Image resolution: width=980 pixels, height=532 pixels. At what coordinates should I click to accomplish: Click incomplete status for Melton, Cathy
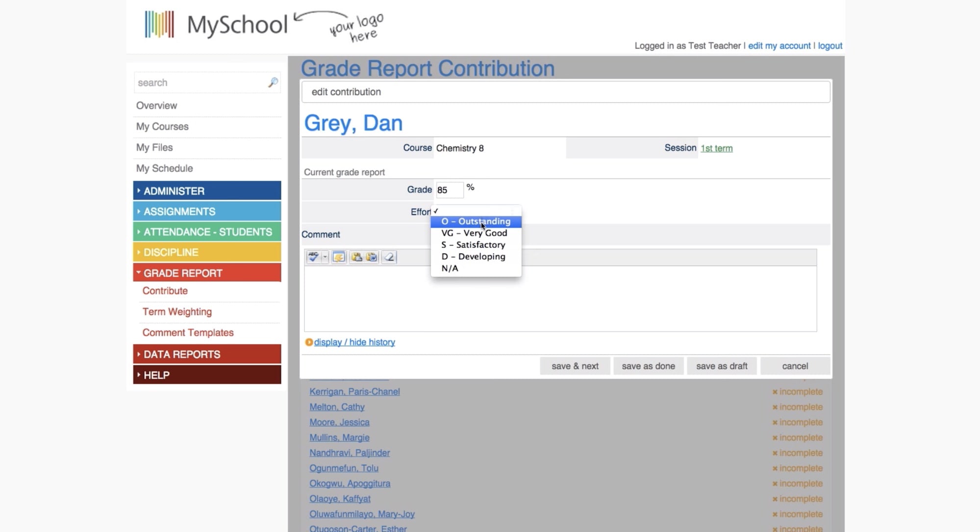(797, 407)
